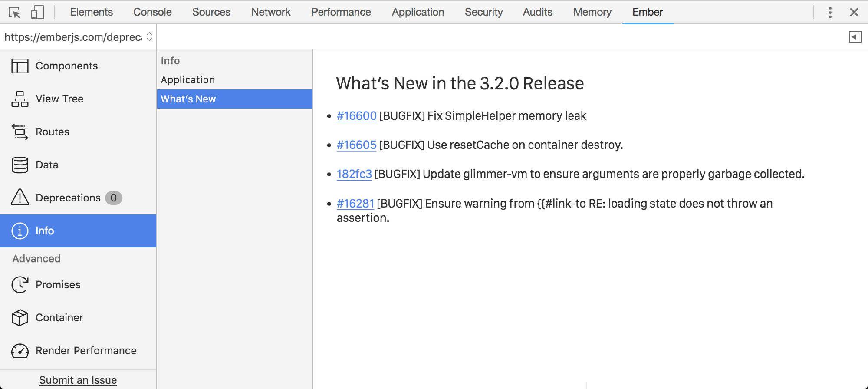Select the Info label in sidebar
The width and height of the screenshot is (868, 389).
click(x=45, y=231)
